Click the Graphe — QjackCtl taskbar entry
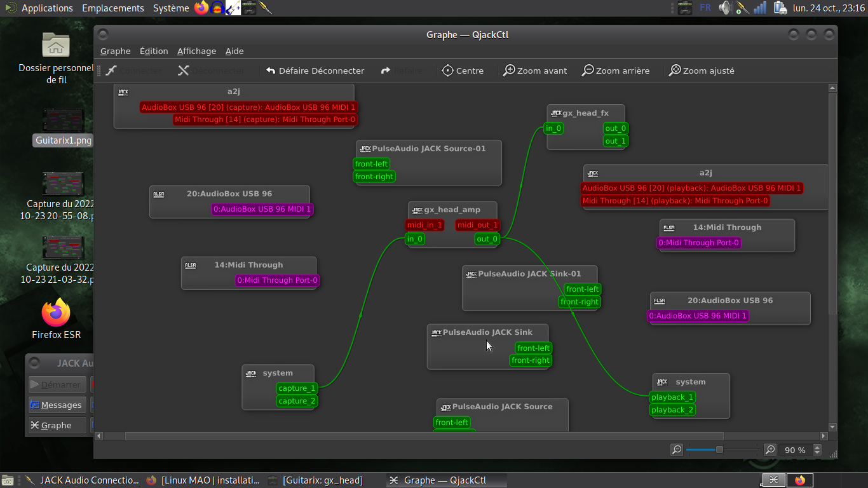The width and height of the screenshot is (868, 488). (445, 480)
